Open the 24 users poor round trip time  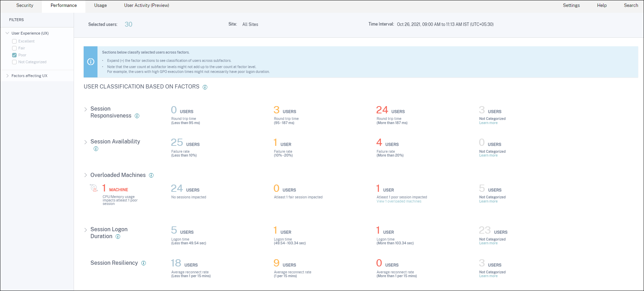pyautogui.click(x=382, y=110)
